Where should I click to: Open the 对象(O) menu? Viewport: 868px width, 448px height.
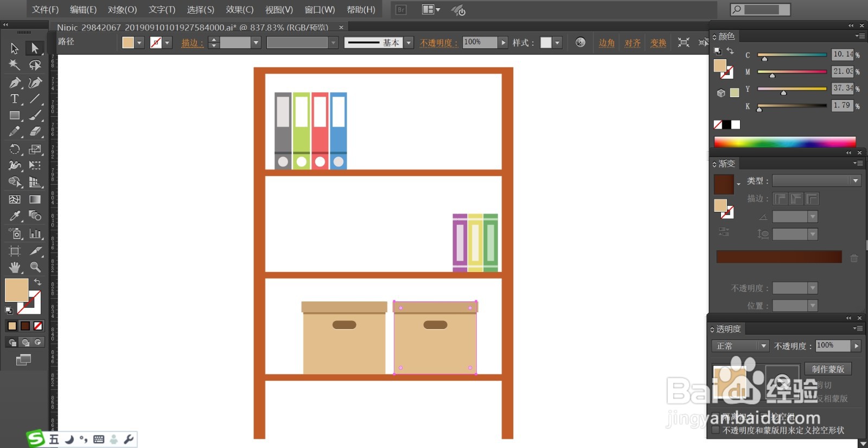[122, 10]
